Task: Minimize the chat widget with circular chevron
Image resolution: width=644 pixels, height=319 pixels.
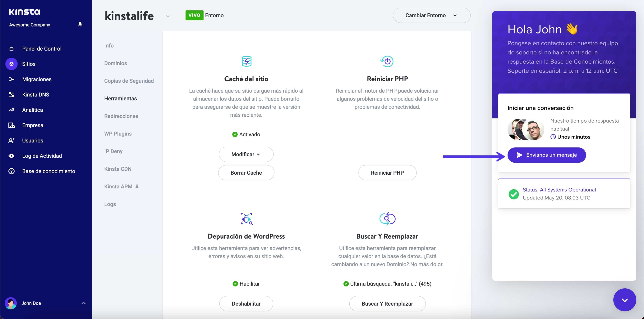Action: (x=625, y=300)
